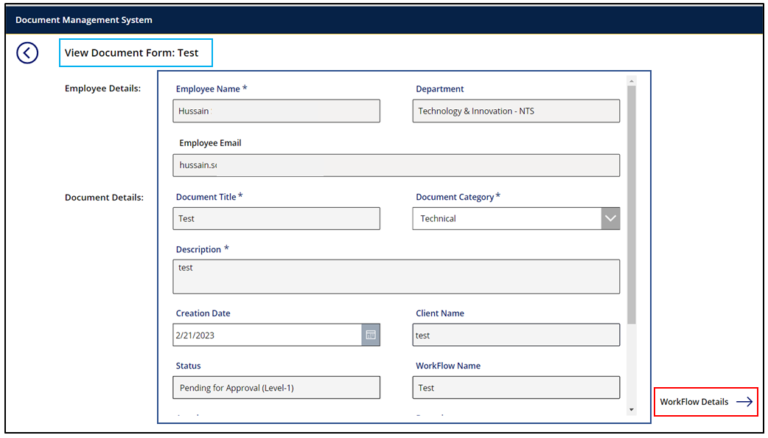
Task: Click the Document Details: section label
Action: pos(104,198)
